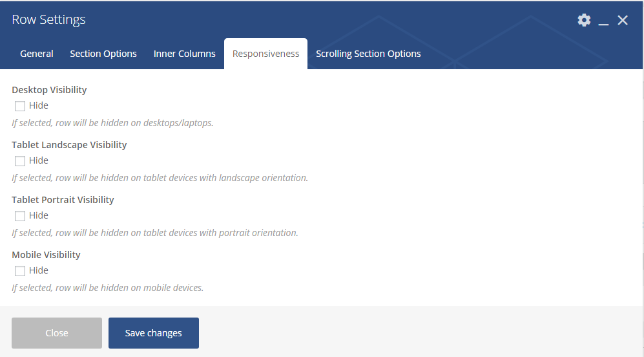The height and width of the screenshot is (357, 644).
Task: Enable Hide checkbox for Tablet Landscape Visibility
Action: (x=20, y=161)
